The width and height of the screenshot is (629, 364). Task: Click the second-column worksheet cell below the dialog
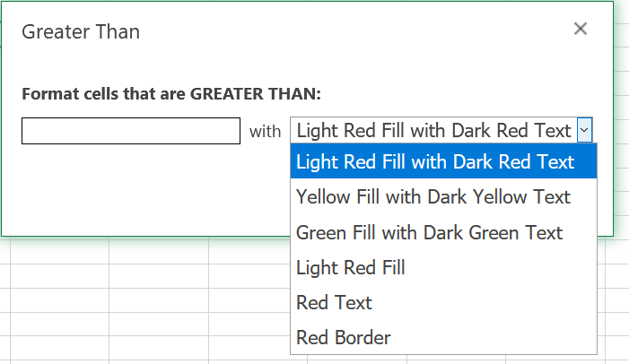click(x=158, y=253)
